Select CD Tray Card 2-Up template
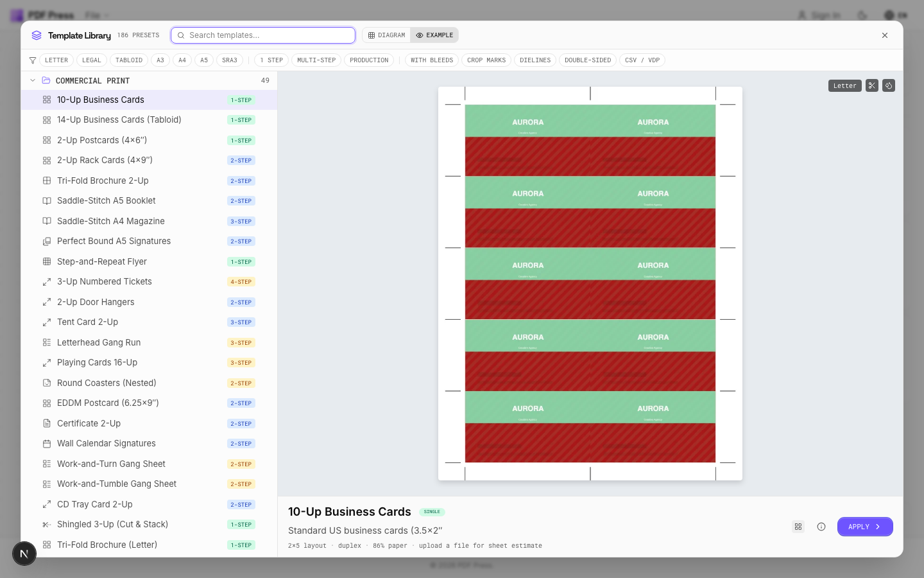This screenshot has height=578, width=924. point(149,504)
